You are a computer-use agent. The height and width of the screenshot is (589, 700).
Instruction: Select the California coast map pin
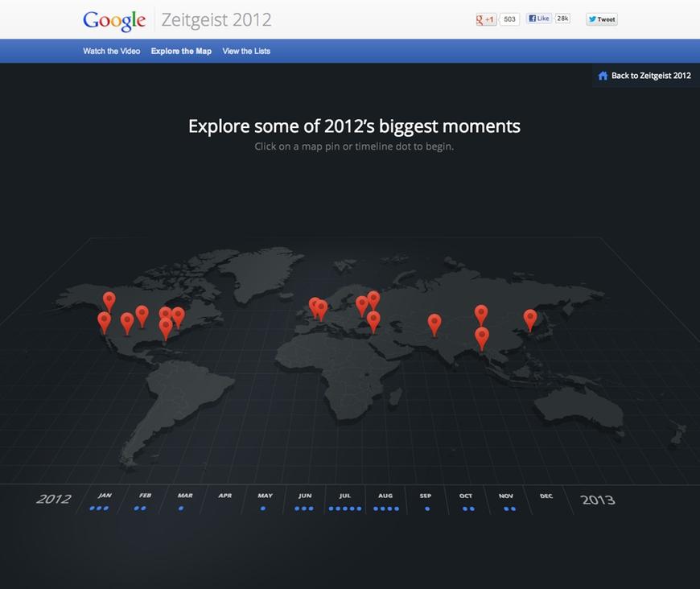(104, 322)
